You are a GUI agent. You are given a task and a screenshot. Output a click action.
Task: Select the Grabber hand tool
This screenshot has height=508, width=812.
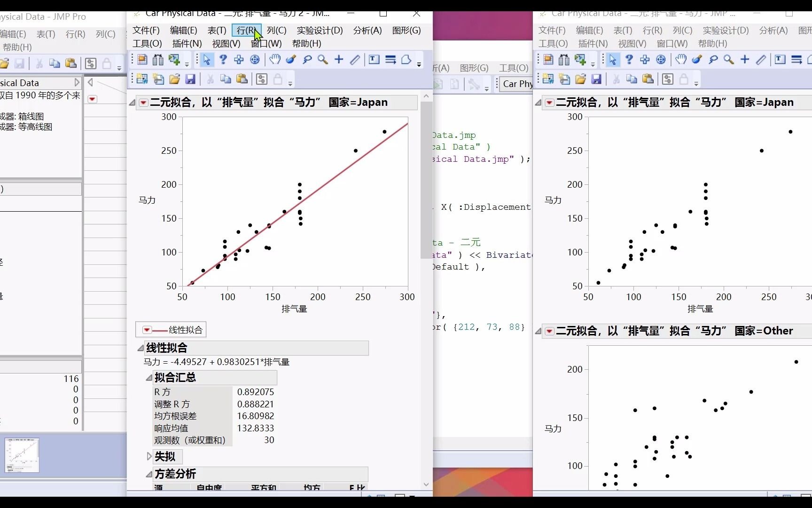coord(275,60)
